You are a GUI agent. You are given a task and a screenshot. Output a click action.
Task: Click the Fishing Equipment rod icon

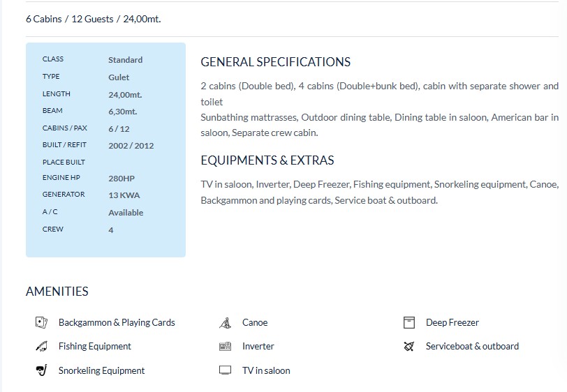click(40, 346)
